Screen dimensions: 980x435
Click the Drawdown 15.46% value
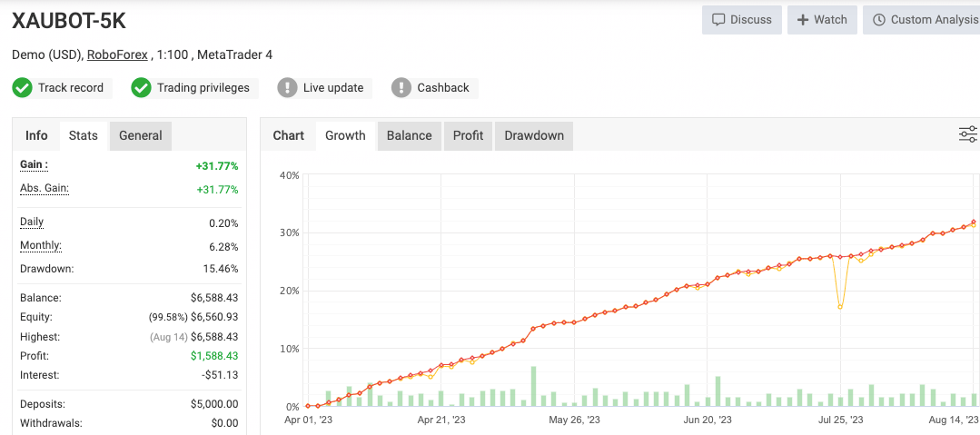(x=221, y=270)
